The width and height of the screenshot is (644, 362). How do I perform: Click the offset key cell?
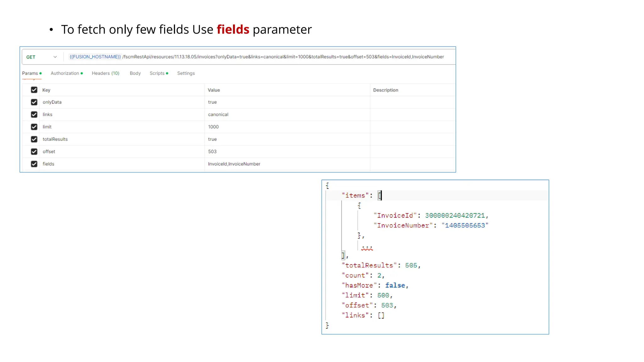[122, 151]
